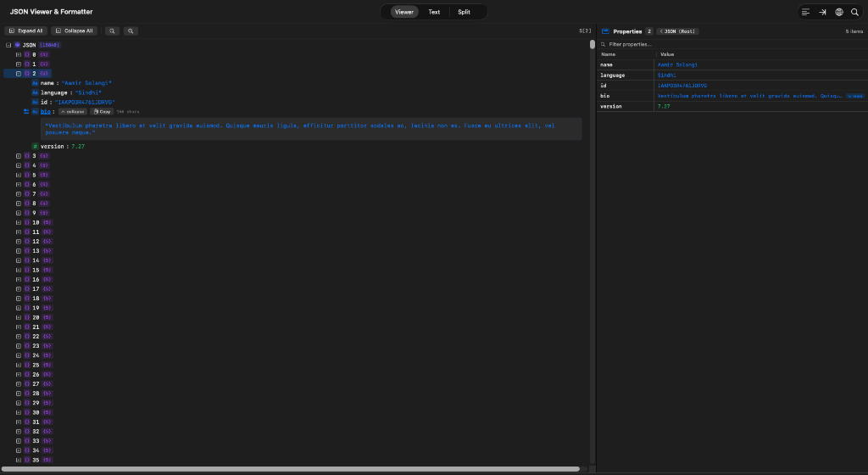Click the zoom out magnifier next to Collapse All
Viewport: 868px width, 475px height.
(x=113, y=31)
